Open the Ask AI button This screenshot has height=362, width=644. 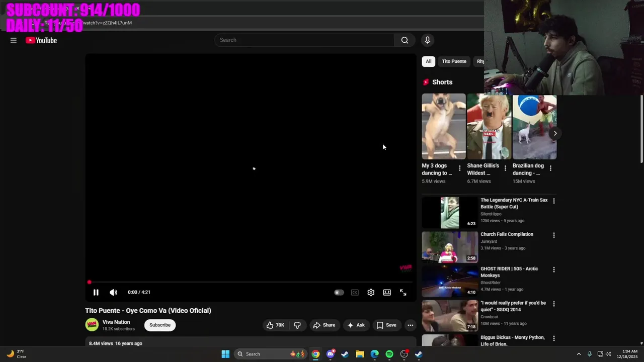pos(356,325)
